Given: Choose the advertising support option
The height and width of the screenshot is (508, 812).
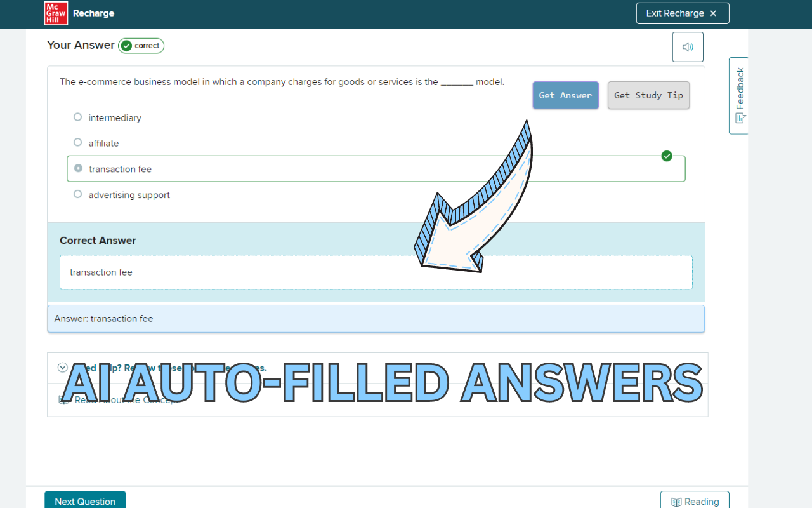Looking at the screenshot, I should click(x=77, y=194).
